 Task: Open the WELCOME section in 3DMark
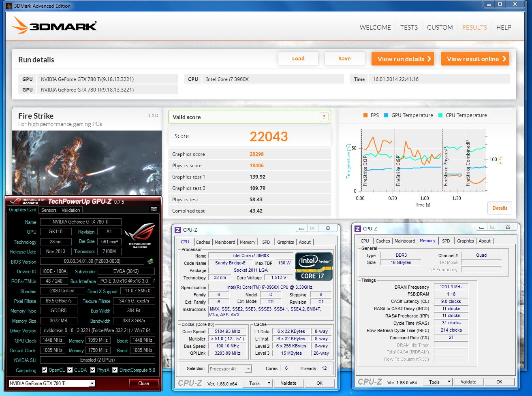(x=375, y=28)
